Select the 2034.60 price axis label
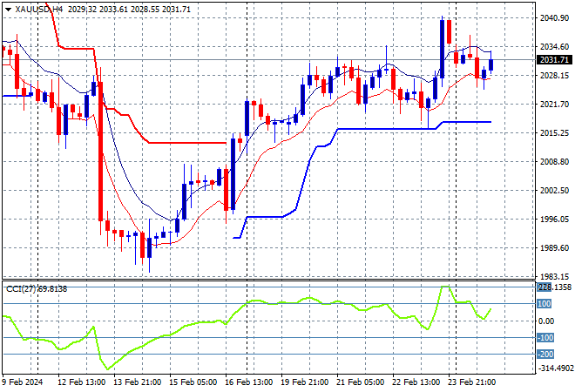The height and width of the screenshot is (392, 575). pos(554,46)
